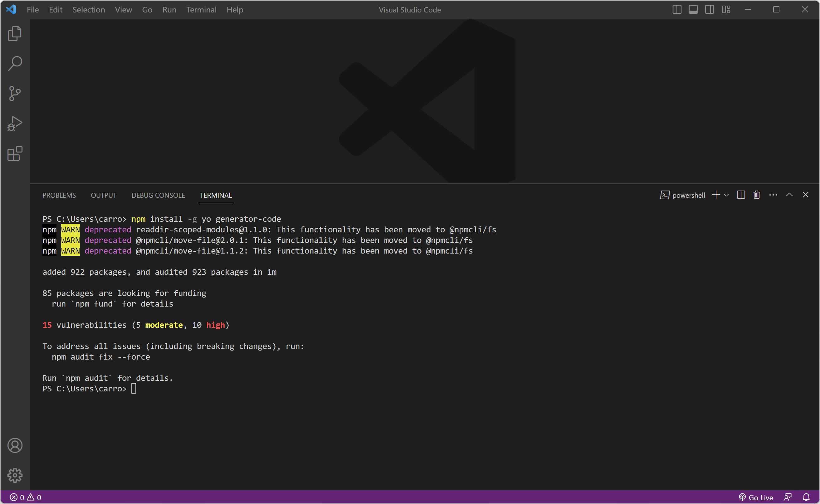This screenshot has width=820, height=504.
Task: Open the Terminal menu
Action: click(201, 10)
